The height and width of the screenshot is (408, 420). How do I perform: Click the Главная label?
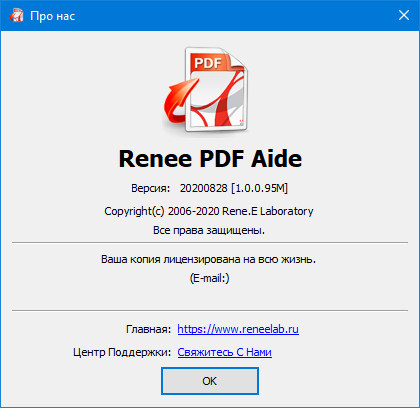coord(149,329)
